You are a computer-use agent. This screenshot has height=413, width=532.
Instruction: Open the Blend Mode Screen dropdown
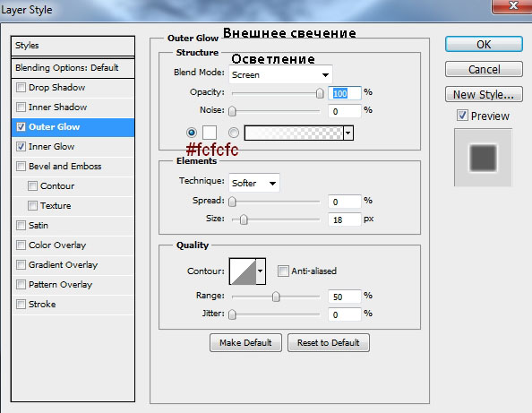pos(280,74)
